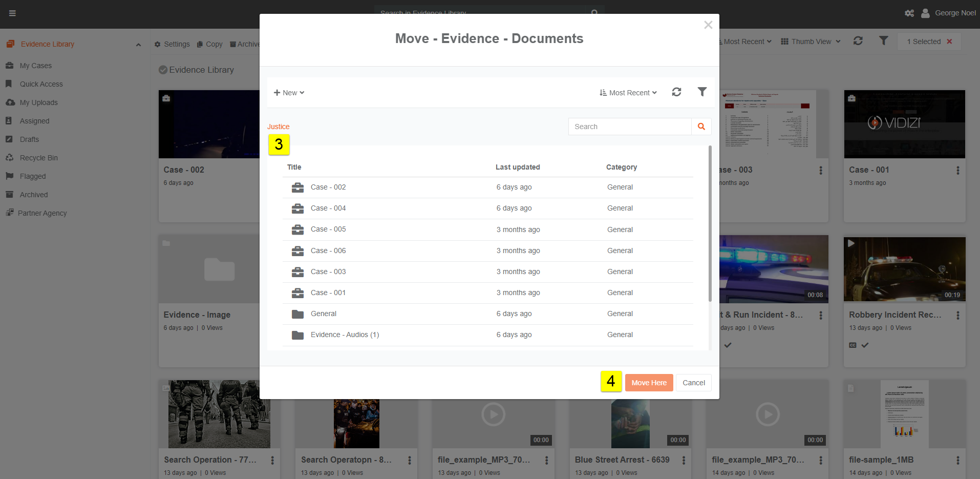Click the Move Here button

[x=649, y=383]
